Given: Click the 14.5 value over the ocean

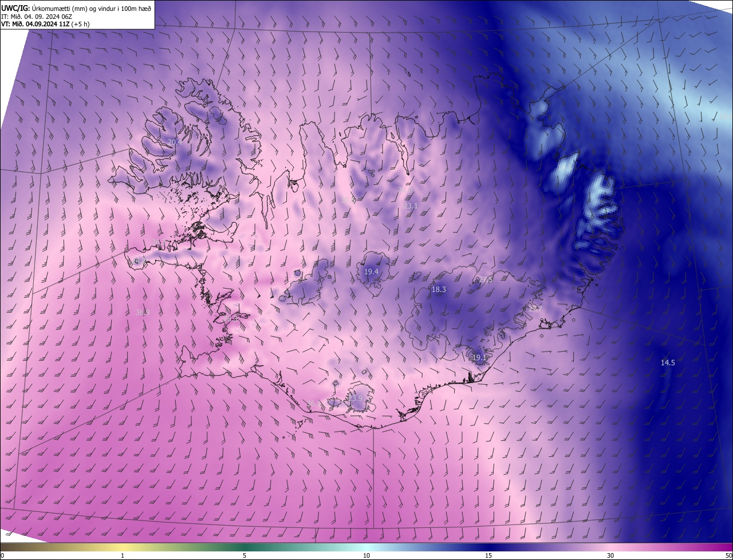Looking at the screenshot, I should click(x=668, y=362).
